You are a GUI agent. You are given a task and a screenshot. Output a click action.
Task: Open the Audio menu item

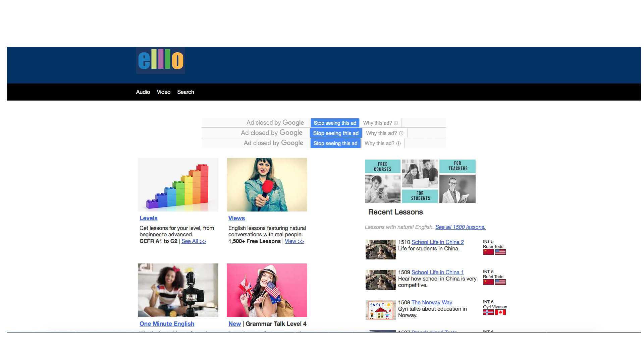coord(143,92)
